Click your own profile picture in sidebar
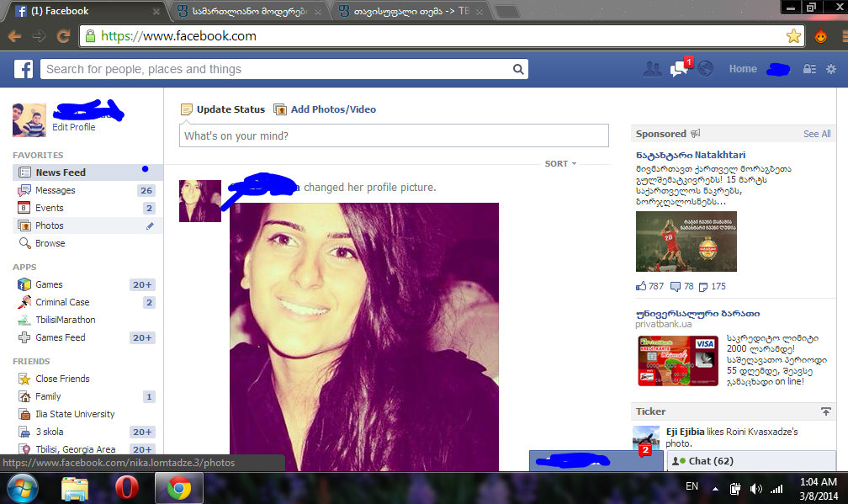 point(29,120)
